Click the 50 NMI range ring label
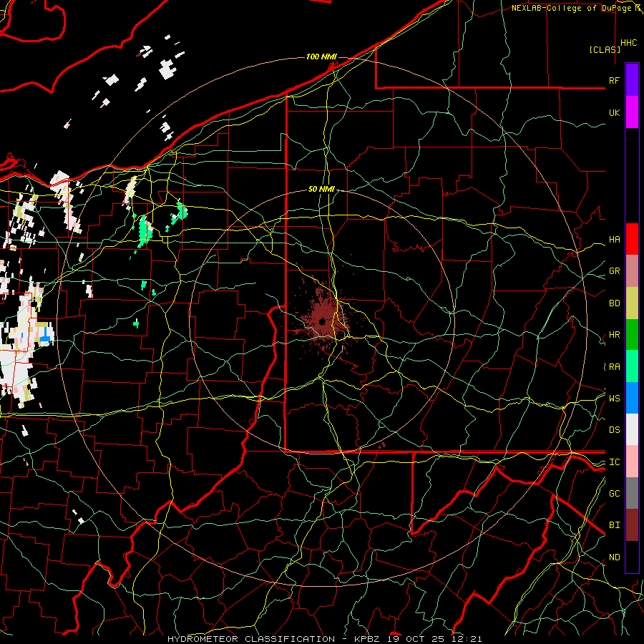 pos(321,189)
